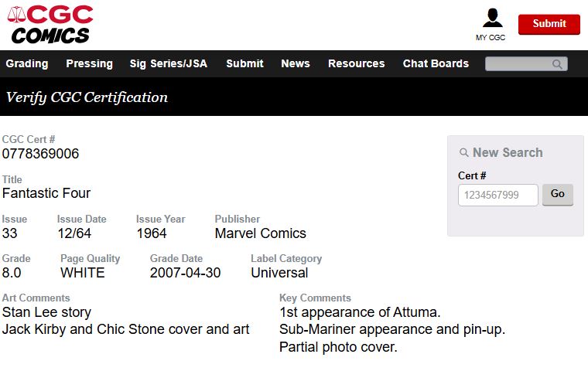588x371 pixels.
Task: Click the MY CGC label text
Action: (491, 38)
